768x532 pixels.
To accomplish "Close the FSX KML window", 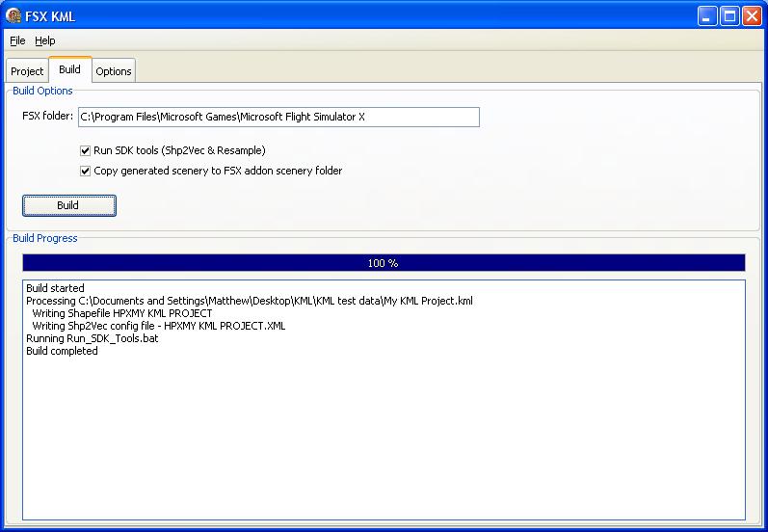I will click(752, 15).
